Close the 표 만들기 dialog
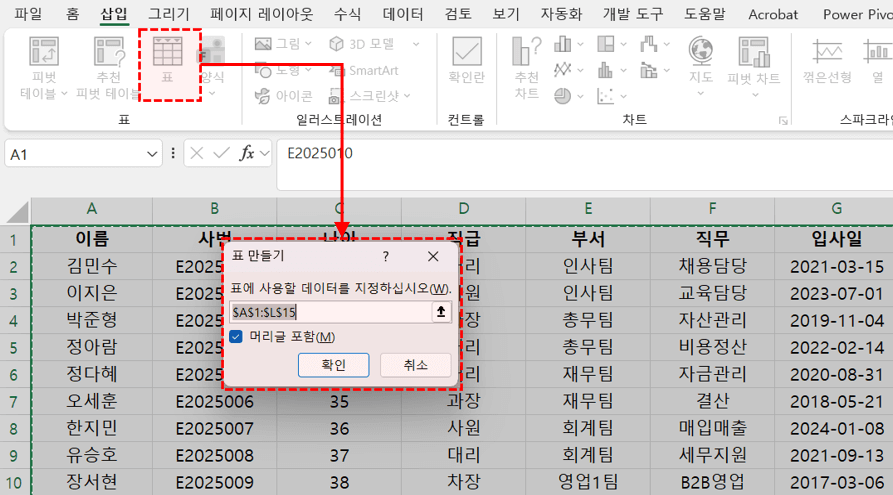The width and height of the screenshot is (893, 495). (x=433, y=256)
